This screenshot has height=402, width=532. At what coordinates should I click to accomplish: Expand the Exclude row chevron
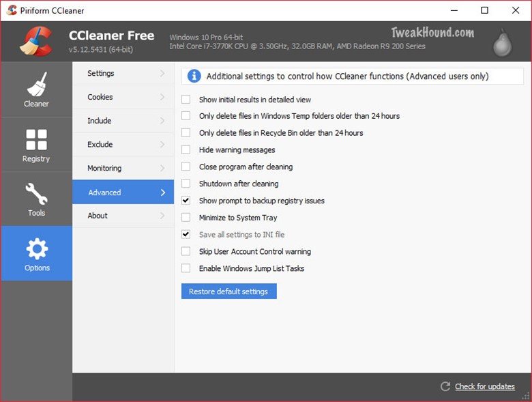[x=162, y=145]
